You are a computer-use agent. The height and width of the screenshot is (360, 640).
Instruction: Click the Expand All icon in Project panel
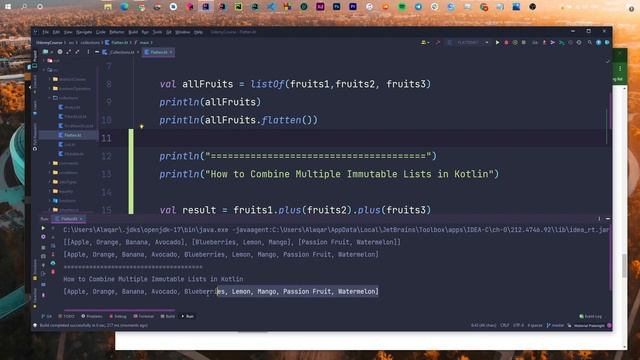69,52
